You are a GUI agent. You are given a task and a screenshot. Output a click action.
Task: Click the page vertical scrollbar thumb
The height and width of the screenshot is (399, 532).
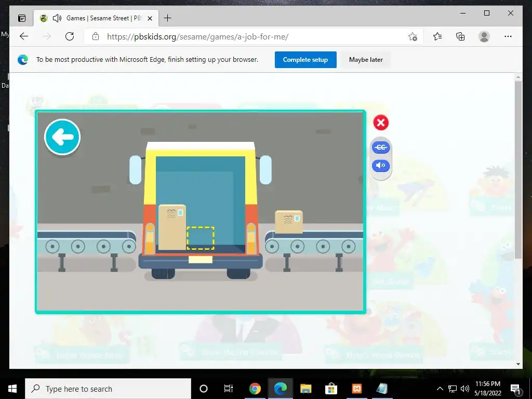518,170
